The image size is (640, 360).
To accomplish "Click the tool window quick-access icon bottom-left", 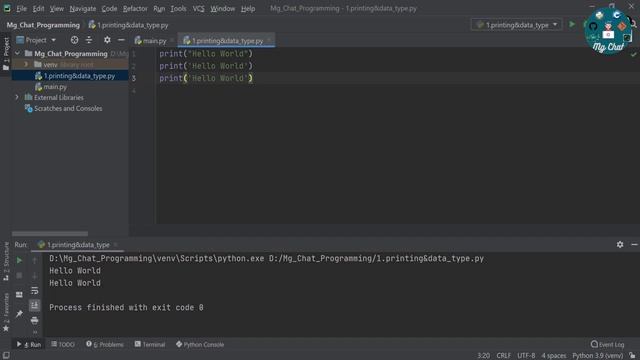I will coord(6,356).
